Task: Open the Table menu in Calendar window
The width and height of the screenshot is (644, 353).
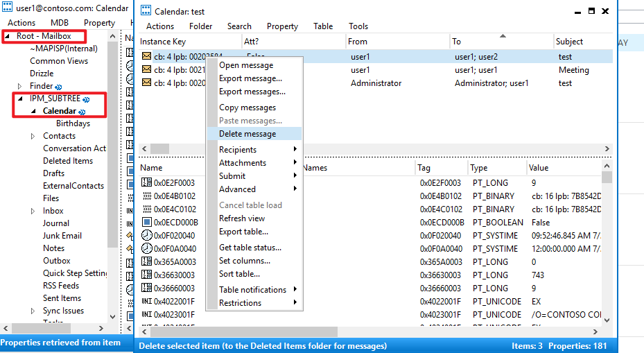Action: pos(323,26)
